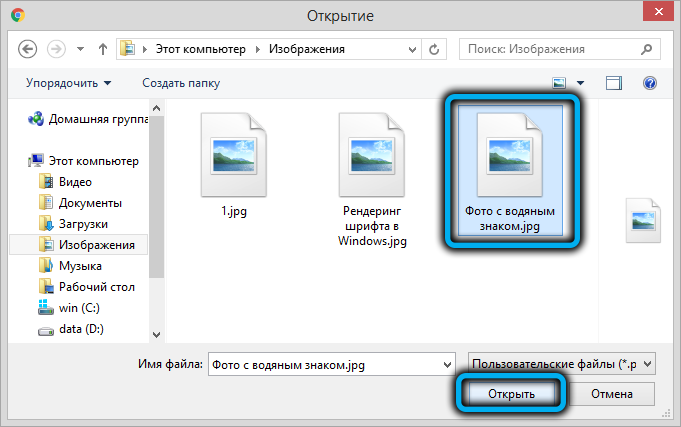Refresh the current folder

434,50
